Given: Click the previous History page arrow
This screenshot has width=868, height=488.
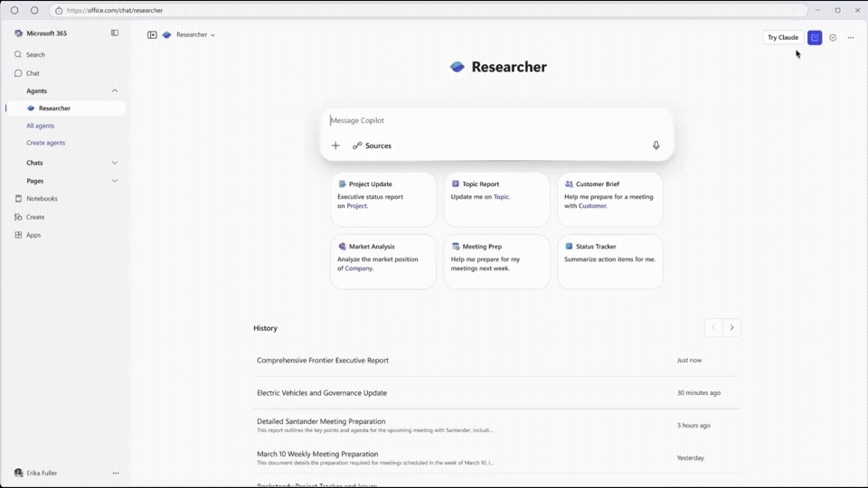Looking at the screenshot, I should (713, 327).
